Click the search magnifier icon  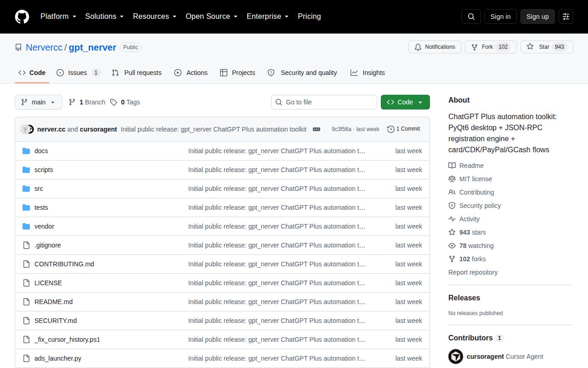coord(471,17)
